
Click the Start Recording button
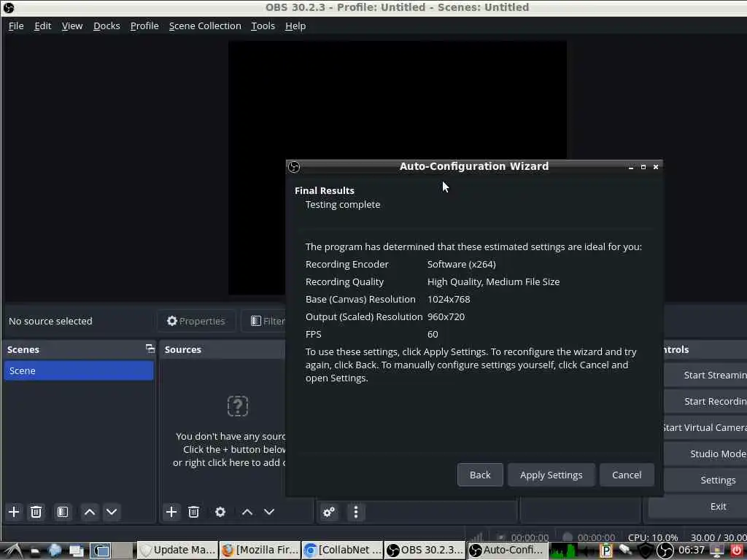pos(705,402)
